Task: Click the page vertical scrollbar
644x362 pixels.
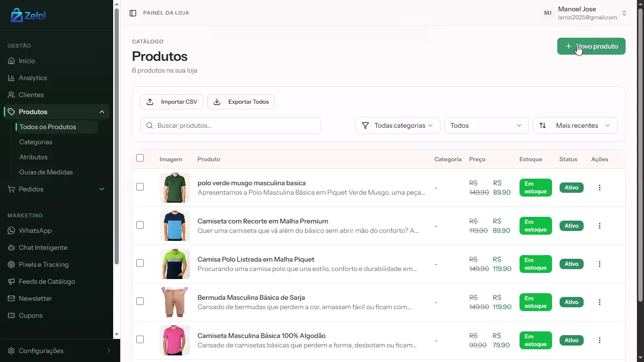Action: tap(640, 156)
